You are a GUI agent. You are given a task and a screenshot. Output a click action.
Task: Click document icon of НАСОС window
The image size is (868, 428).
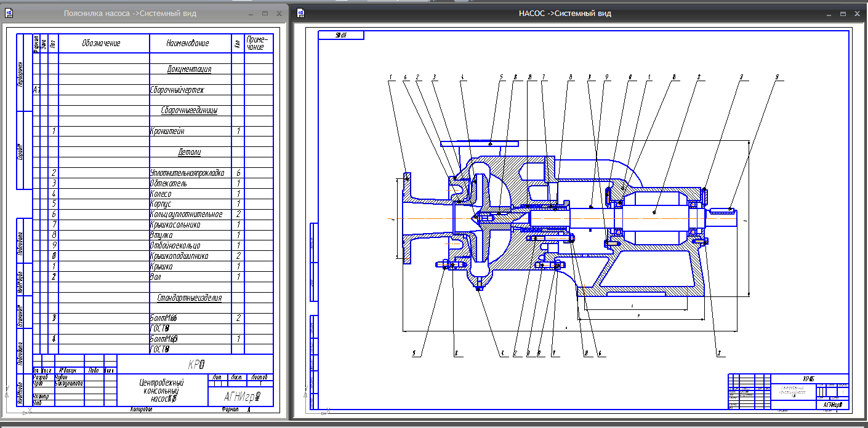[x=301, y=12]
